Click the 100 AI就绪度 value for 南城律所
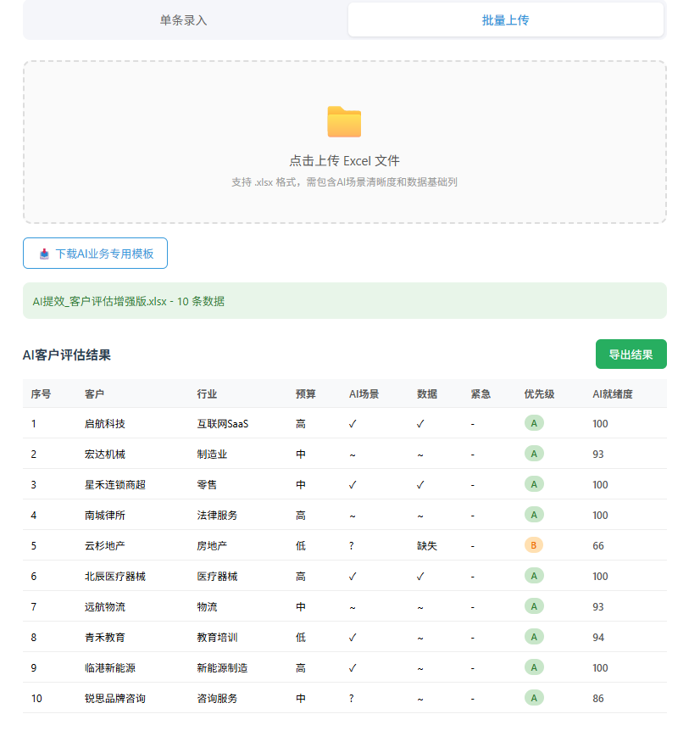700x742 pixels. click(598, 515)
